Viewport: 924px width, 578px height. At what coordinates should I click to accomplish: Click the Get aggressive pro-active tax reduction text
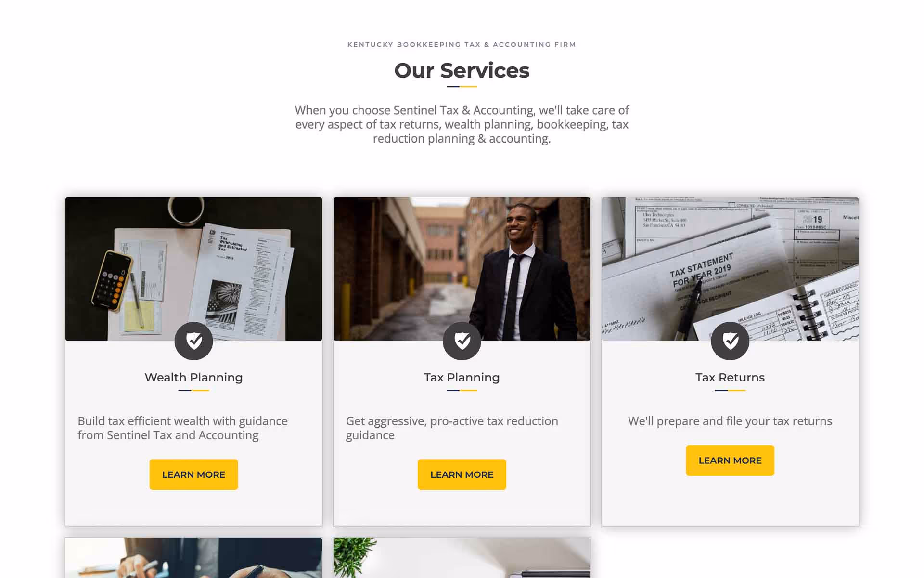[452, 428]
